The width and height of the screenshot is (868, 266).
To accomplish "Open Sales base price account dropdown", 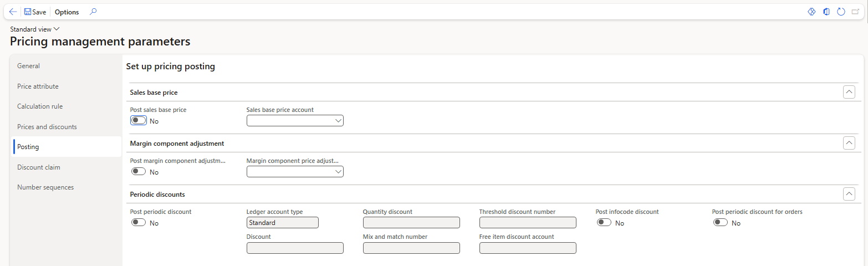I will point(338,121).
